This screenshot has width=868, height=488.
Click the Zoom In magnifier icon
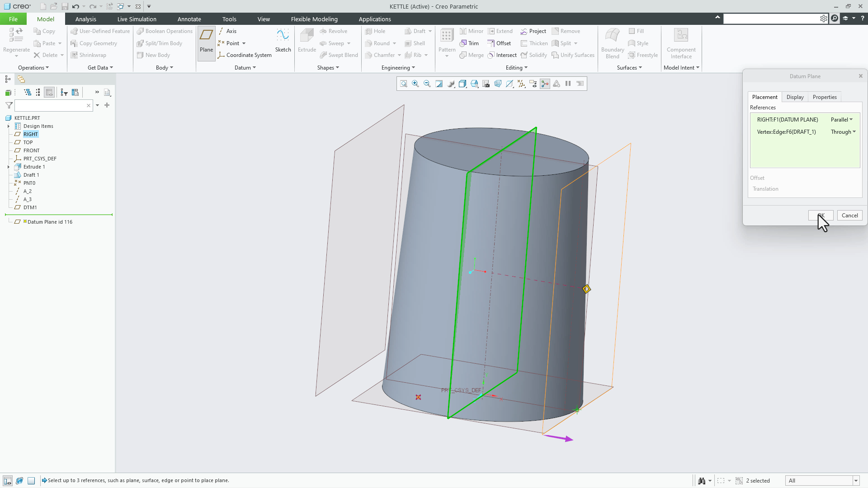click(415, 84)
